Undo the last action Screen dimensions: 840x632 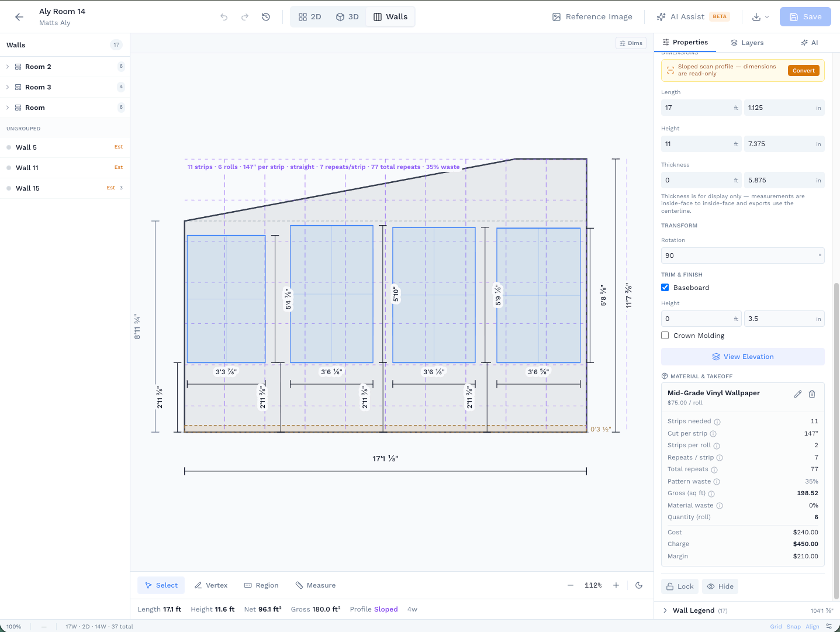pyautogui.click(x=224, y=17)
